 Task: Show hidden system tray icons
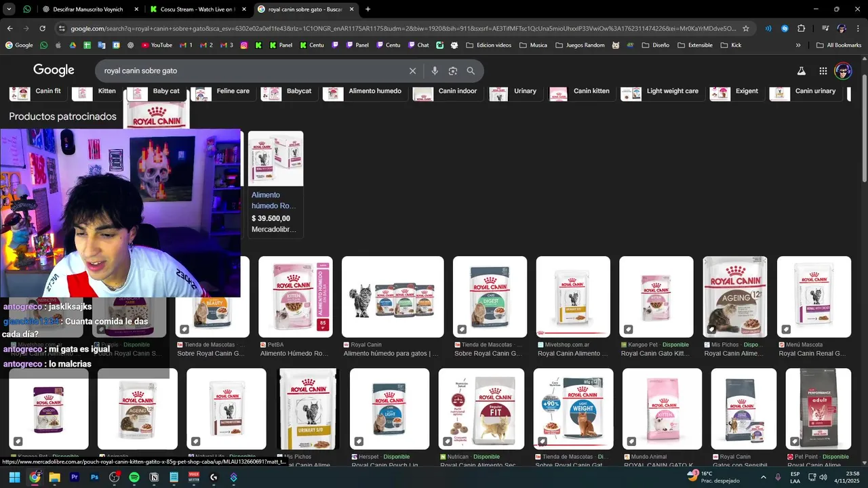click(764, 477)
